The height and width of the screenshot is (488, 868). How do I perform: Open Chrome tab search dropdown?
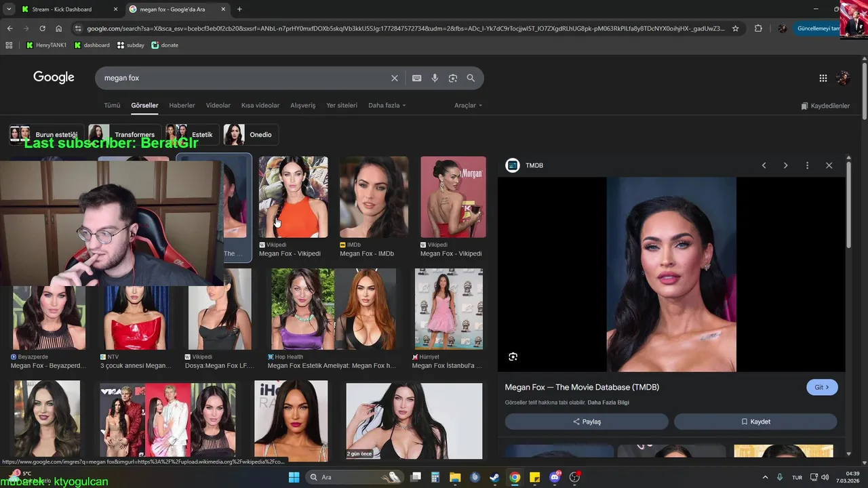(9, 9)
